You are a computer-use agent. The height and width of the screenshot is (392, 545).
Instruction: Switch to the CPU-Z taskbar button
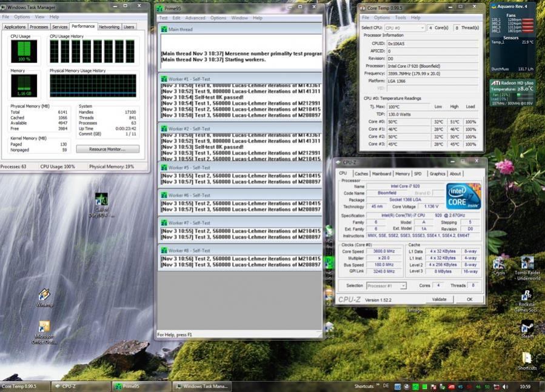[82, 386]
